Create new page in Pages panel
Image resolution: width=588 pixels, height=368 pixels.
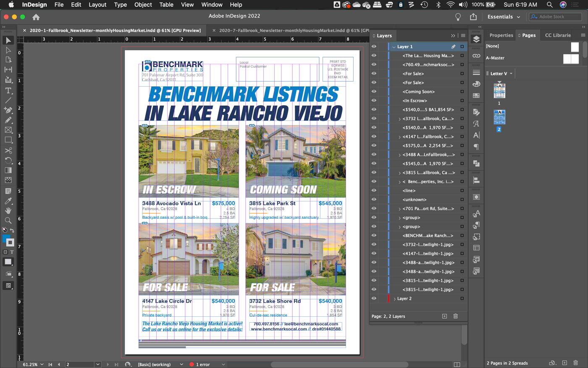tap(564, 363)
